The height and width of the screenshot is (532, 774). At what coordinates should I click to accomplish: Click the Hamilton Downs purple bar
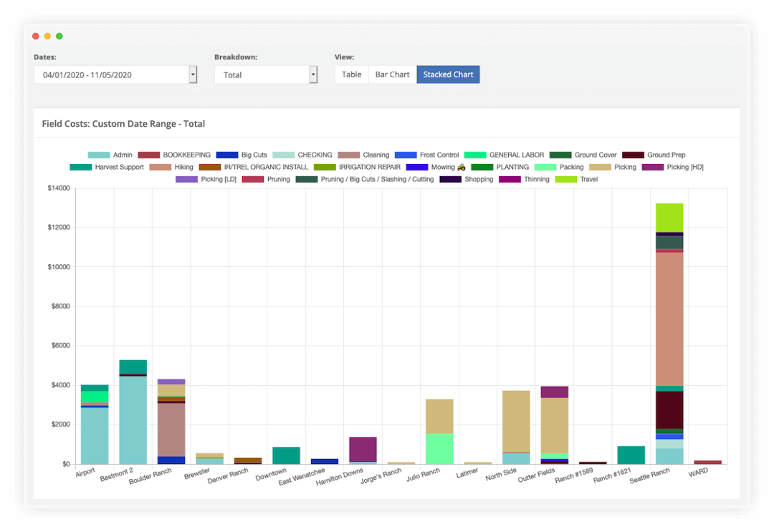tap(363, 450)
